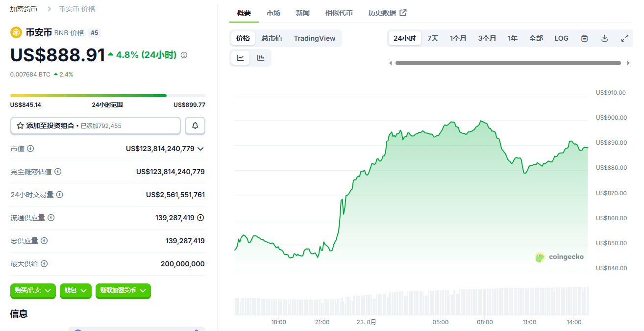Switch to the 市场 tab
The height and width of the screenshot is (331, 644).
(x=273, y=13)
